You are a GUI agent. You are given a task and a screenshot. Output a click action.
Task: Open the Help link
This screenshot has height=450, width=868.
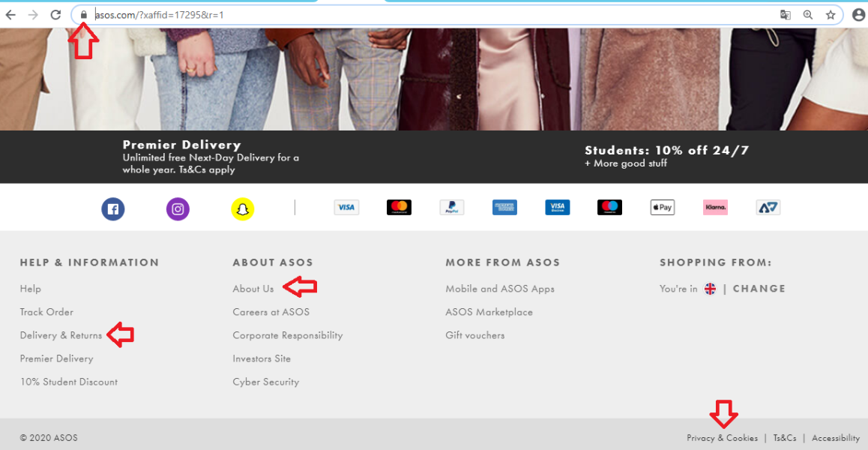pos(31,289)
